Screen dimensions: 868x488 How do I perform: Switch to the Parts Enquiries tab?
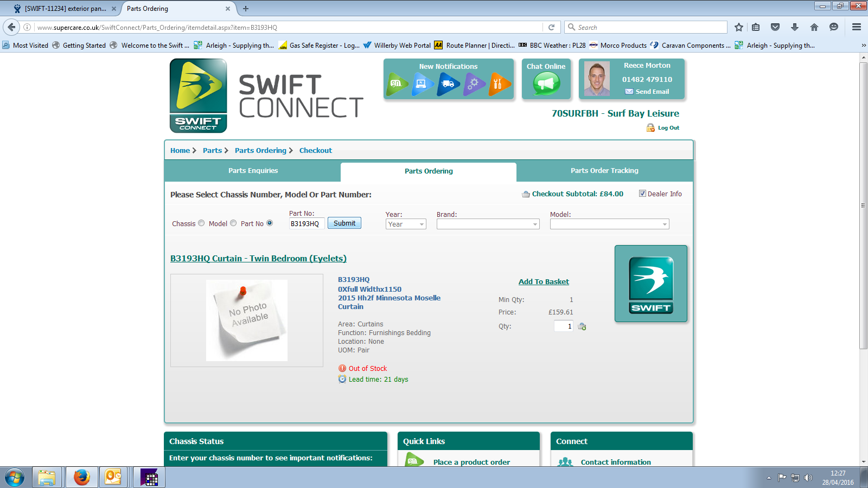pos(253,171)
